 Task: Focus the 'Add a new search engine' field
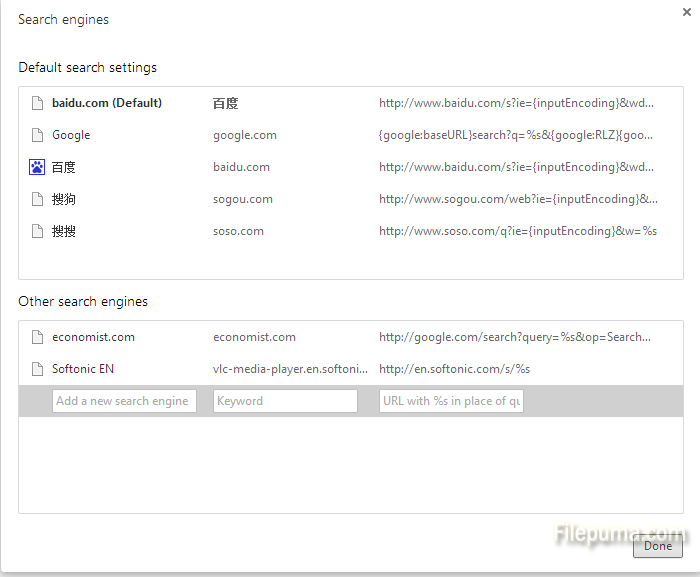coord(124,401)
